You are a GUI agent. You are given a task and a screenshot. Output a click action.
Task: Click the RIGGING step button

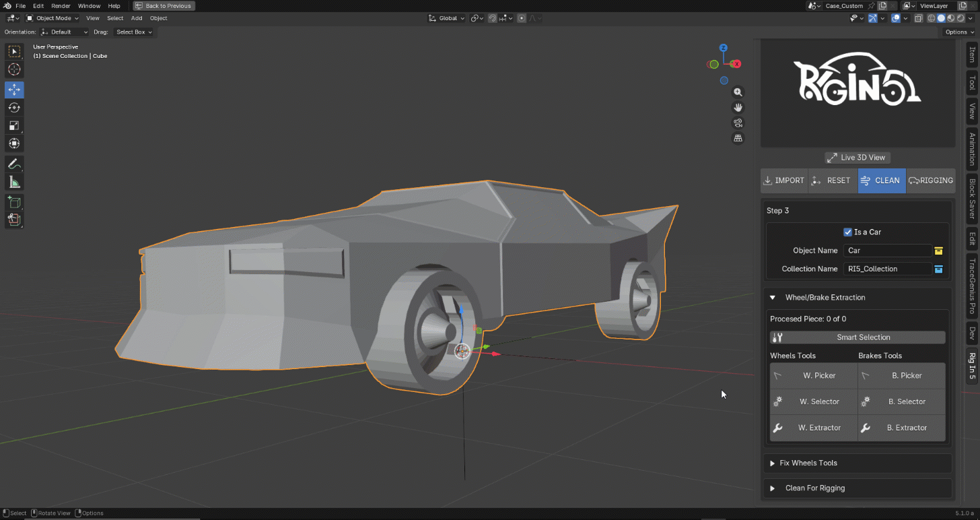pos(931,181)
